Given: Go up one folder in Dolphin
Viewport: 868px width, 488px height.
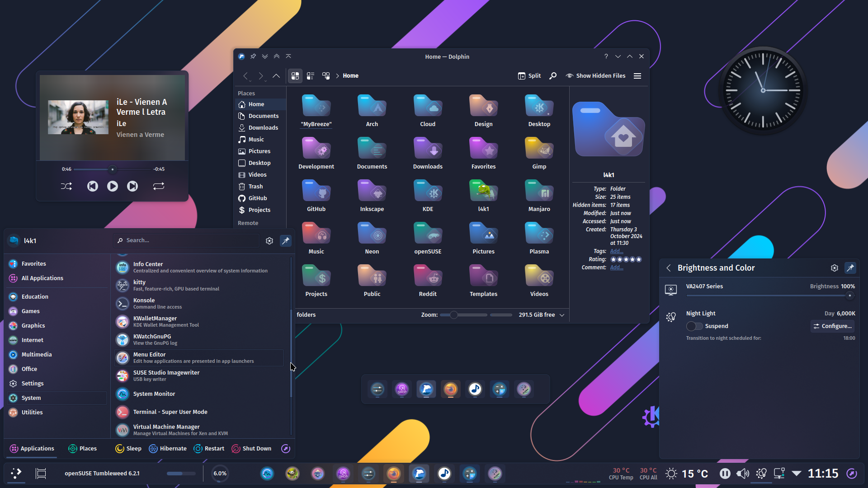Looking at the screenshot, I should coord(276,76).
